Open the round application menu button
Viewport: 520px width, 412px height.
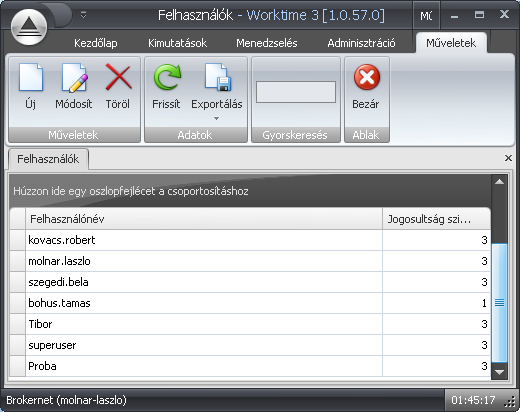29,27
